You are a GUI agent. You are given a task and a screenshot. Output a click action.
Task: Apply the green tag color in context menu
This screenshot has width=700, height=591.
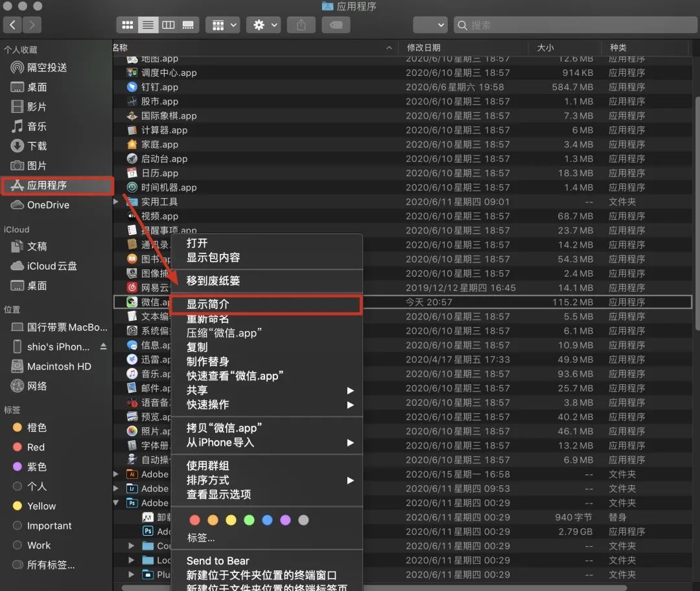pos(249,520)
